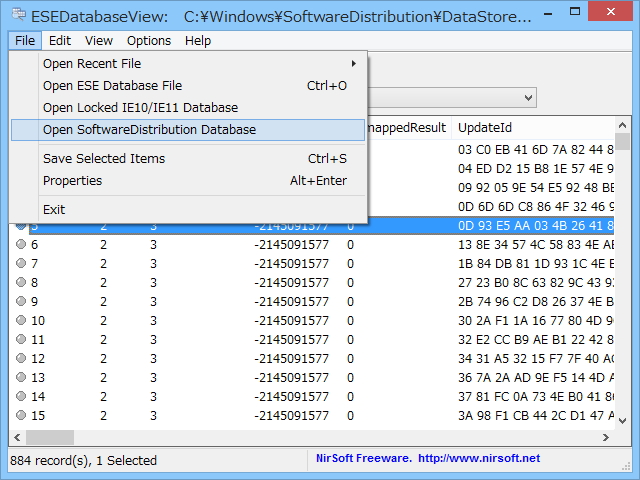Select UpdateId cell starting 09 92 05
This screenshot has height=480, width=640.
536,188
